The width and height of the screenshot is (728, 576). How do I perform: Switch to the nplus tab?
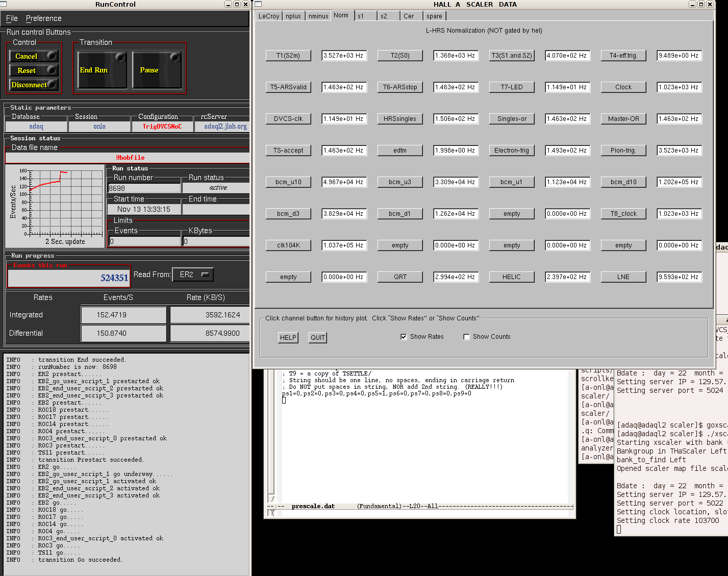click(293, 16)
